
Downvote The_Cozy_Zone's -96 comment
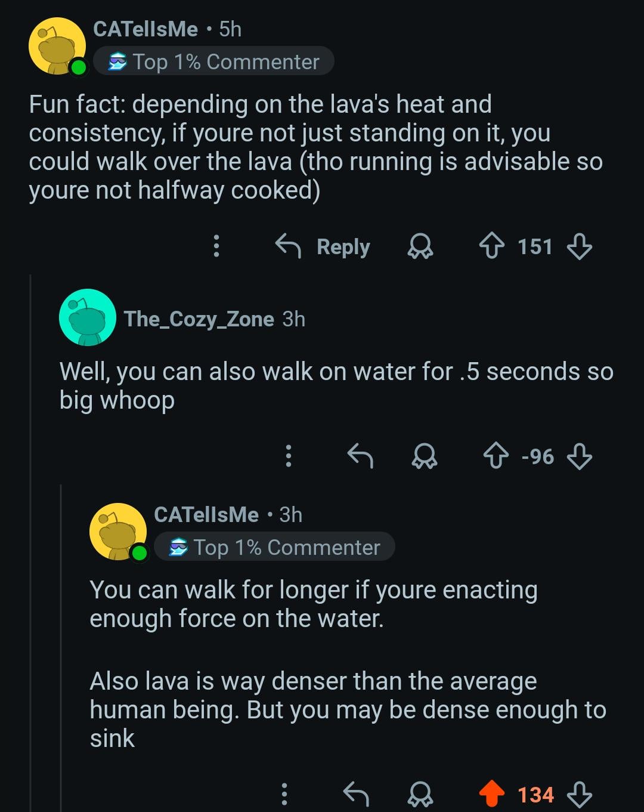click(579, 456)
